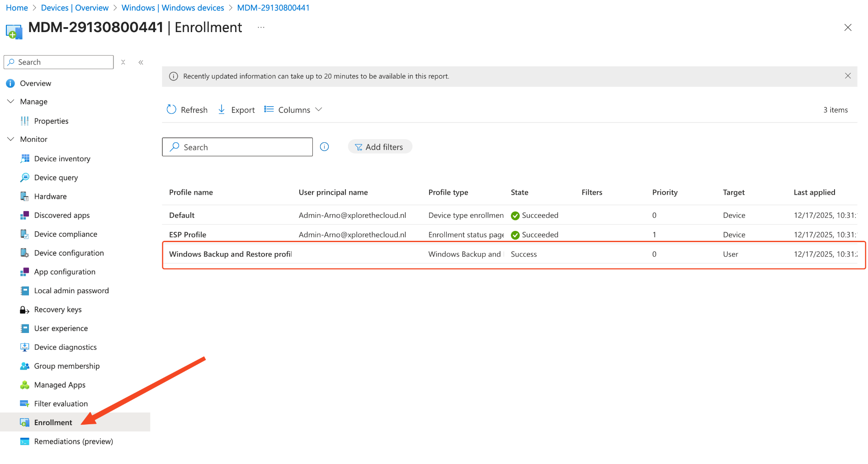868x464 pixels.
Task: Open the Columns dropdown
Action: click(293, 109)
